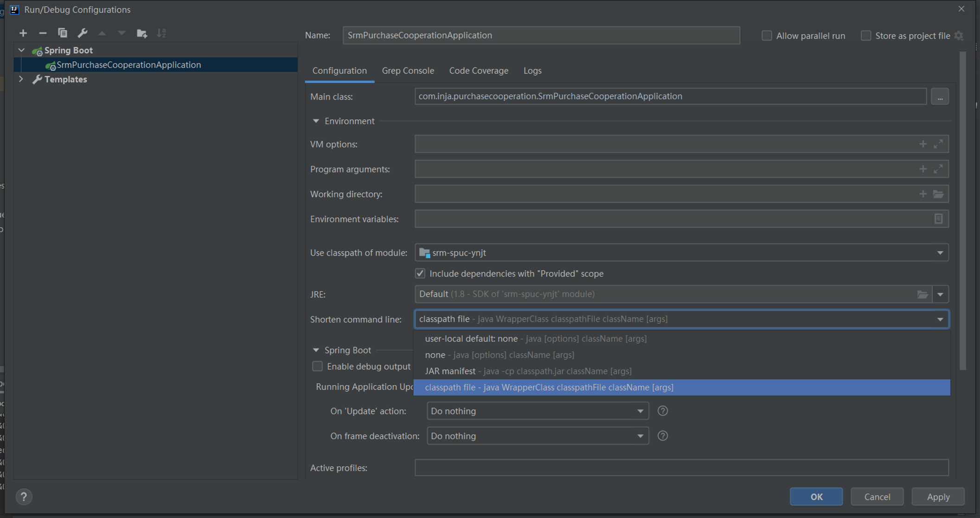Expand VM options field editor

(x=938, y=144)
